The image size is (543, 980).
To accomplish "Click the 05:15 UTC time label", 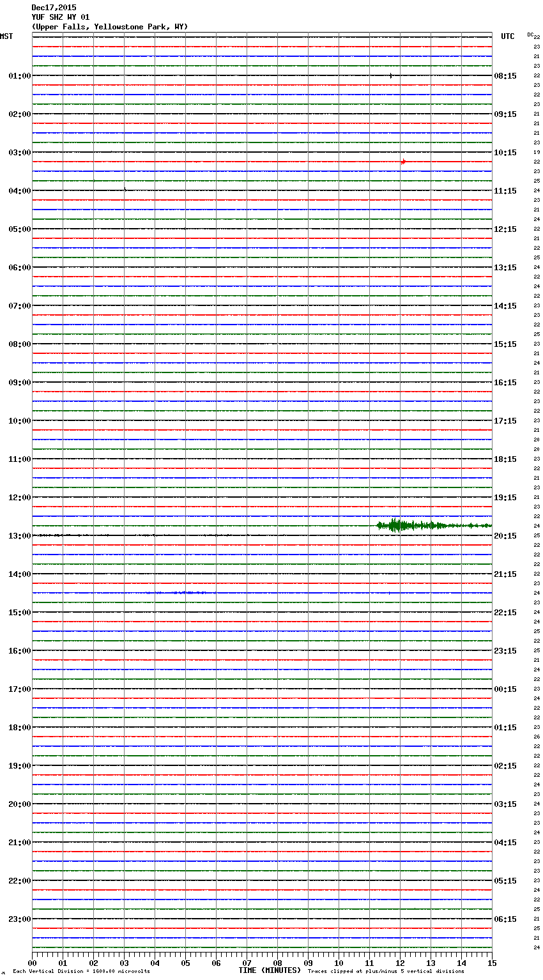I will (505, 881).
